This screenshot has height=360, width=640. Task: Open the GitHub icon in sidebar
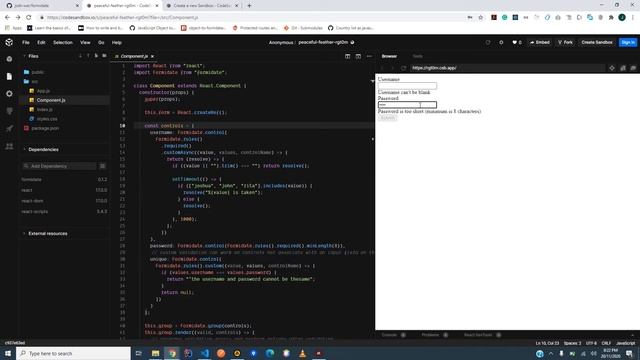(9, 111)
